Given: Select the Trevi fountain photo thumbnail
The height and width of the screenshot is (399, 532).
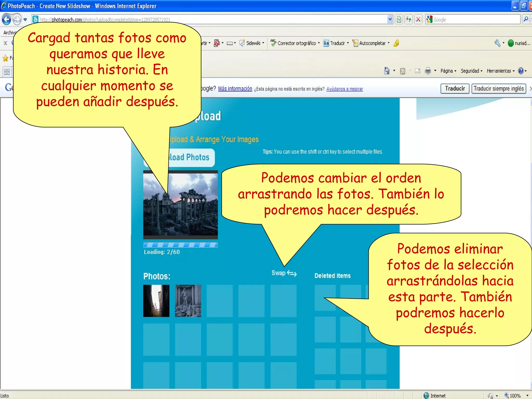Looking at the screenshot, I should tap(188, 301).
